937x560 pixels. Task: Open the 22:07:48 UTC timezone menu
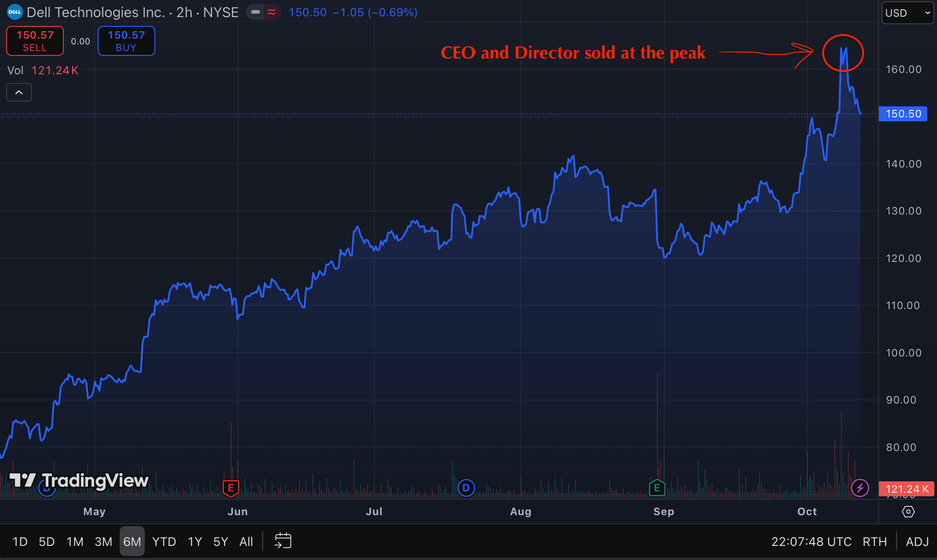[811, 542]
